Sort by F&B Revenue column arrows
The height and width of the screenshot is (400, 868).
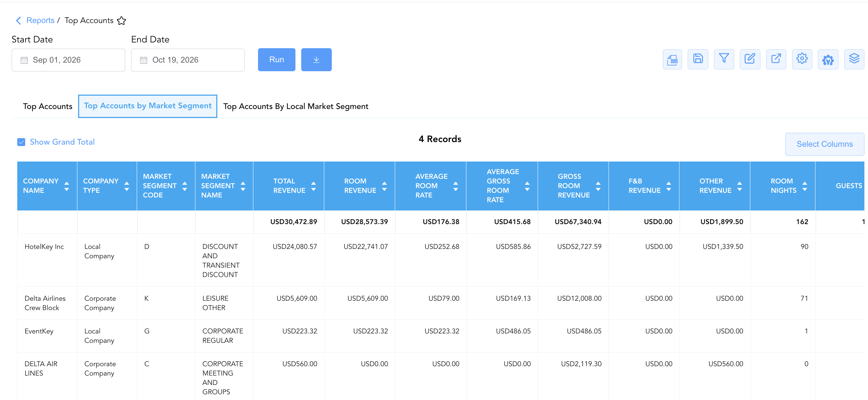click(669, 186)
